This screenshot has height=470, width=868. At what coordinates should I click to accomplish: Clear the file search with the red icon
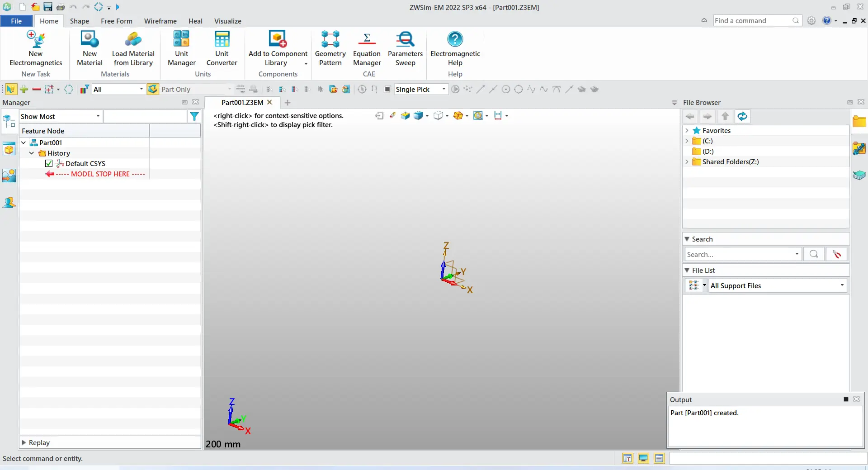(836, 254)
